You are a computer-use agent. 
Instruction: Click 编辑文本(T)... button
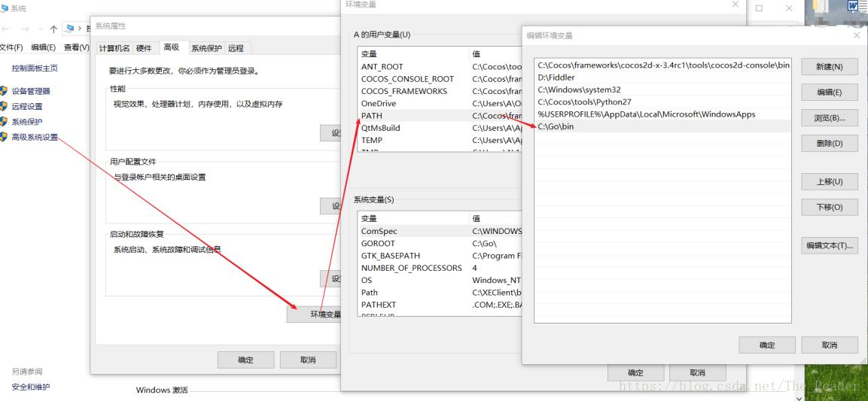click(830, 245)
